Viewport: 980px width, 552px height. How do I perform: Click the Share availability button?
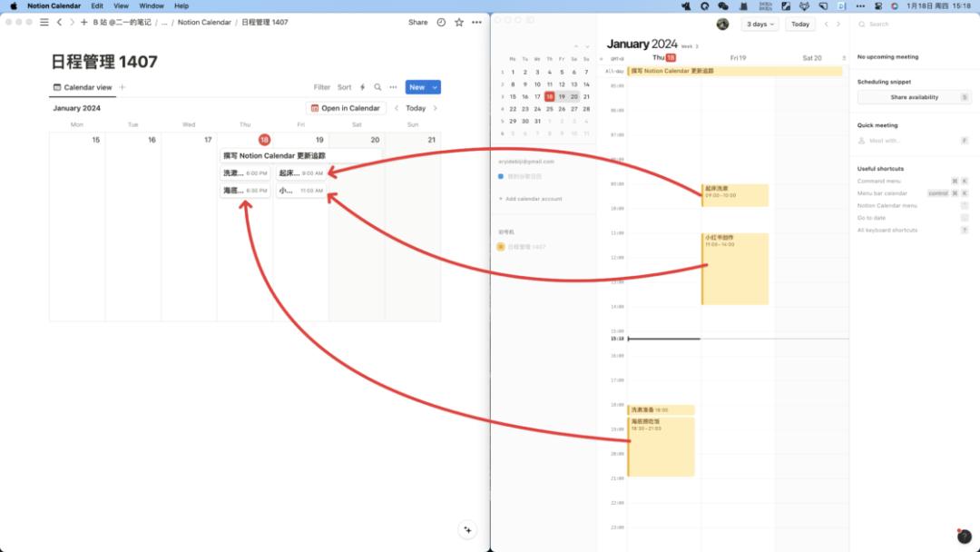[915, 97]
